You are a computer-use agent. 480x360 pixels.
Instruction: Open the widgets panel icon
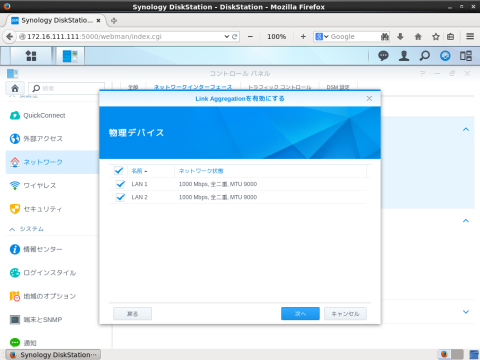466,56
